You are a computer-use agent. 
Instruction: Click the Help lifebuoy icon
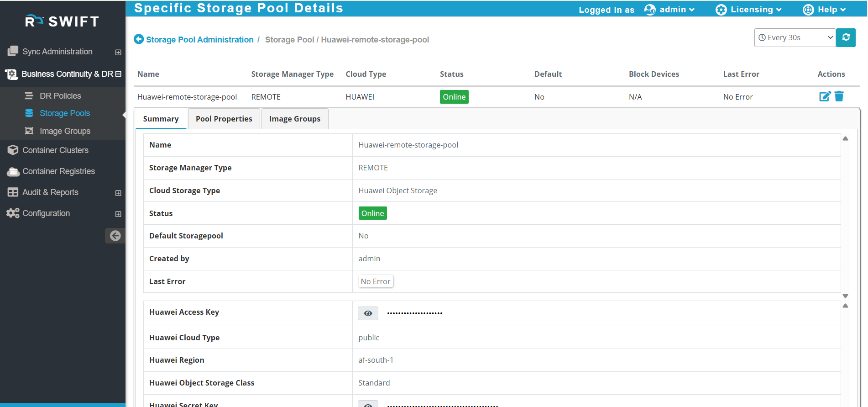pyautogui.click(x=808, y=10)
